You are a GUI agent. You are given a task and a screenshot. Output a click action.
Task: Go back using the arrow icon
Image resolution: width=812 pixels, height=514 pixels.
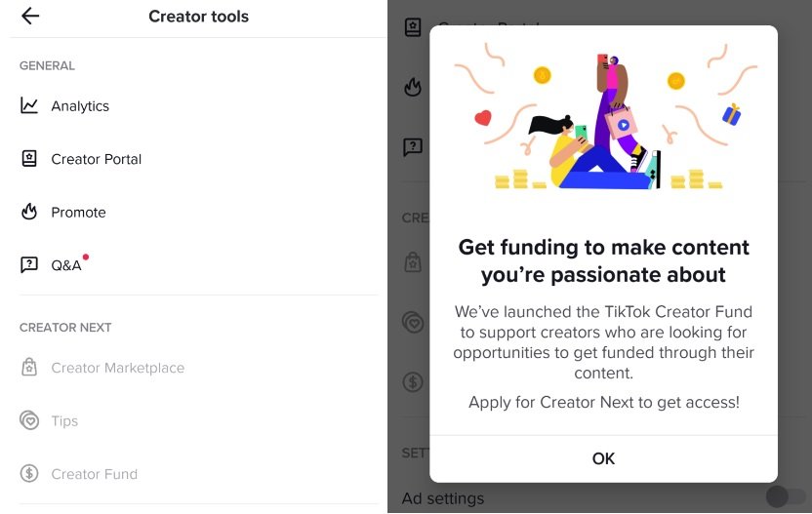coord(30,16)
